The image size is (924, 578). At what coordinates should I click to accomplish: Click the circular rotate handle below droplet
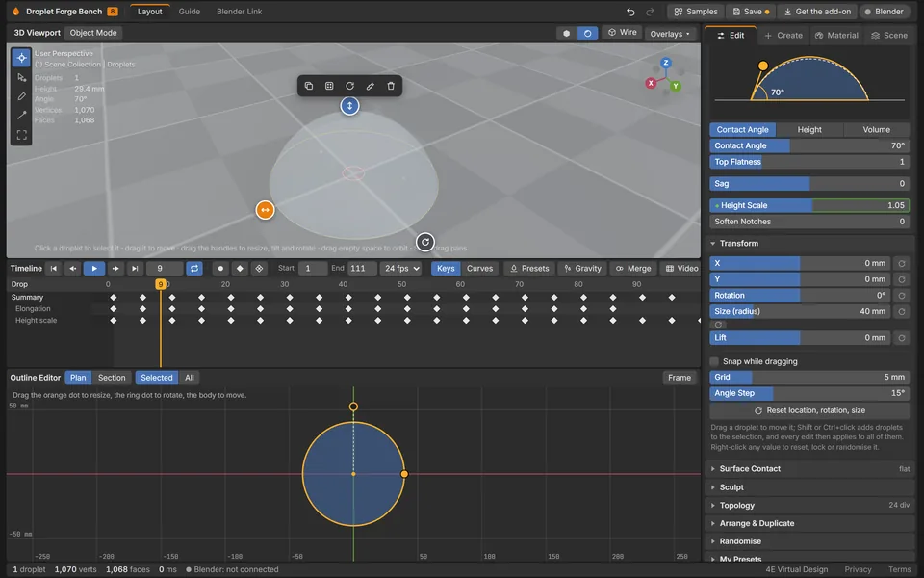pos(425,242)
